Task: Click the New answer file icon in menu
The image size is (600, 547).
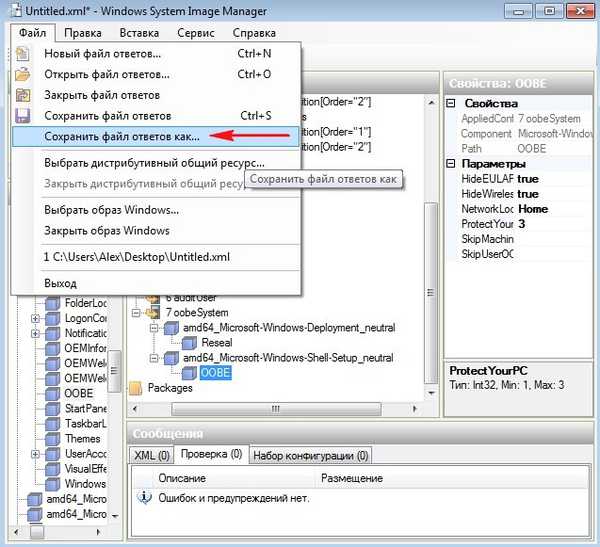Action: coord(23,53)
